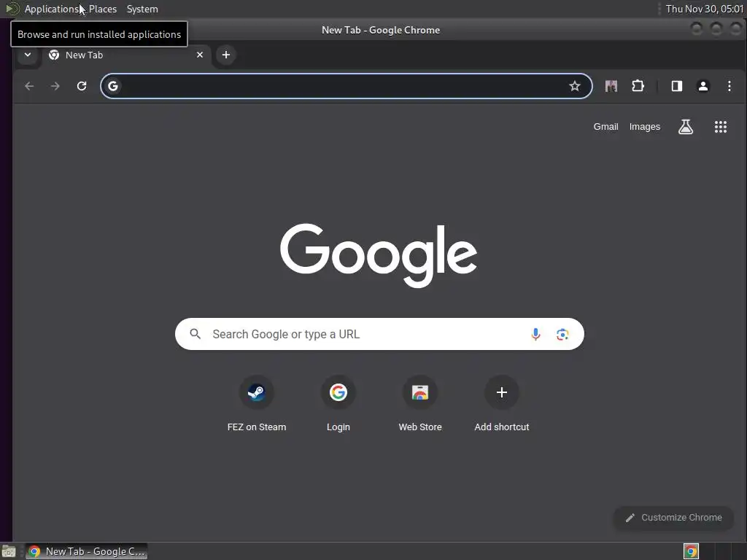
Task: Open a new tab with the plus button
Action: tap(226, 55)
